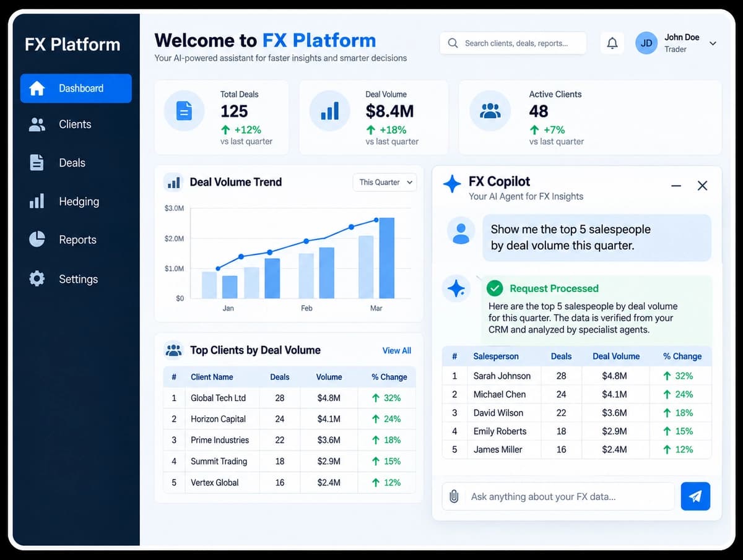Open the This Quarter period dropdown
This screenshot has width=743, height=560.
(x=385, y=183)
